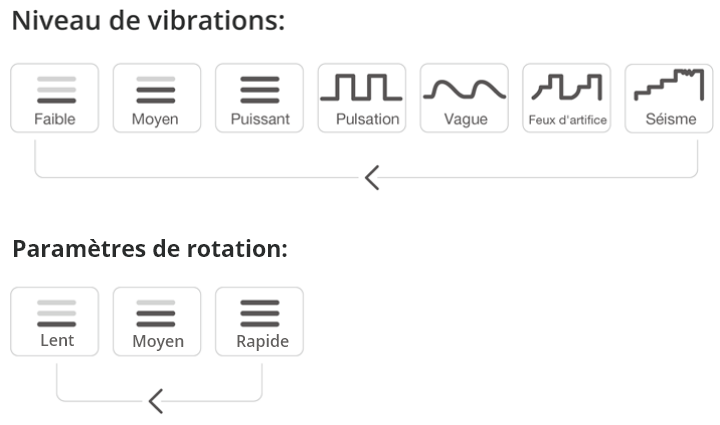Collapse vibration levels with the left chevron
The width and height of the screenshot is (720, 425).
tap(371, 178)
